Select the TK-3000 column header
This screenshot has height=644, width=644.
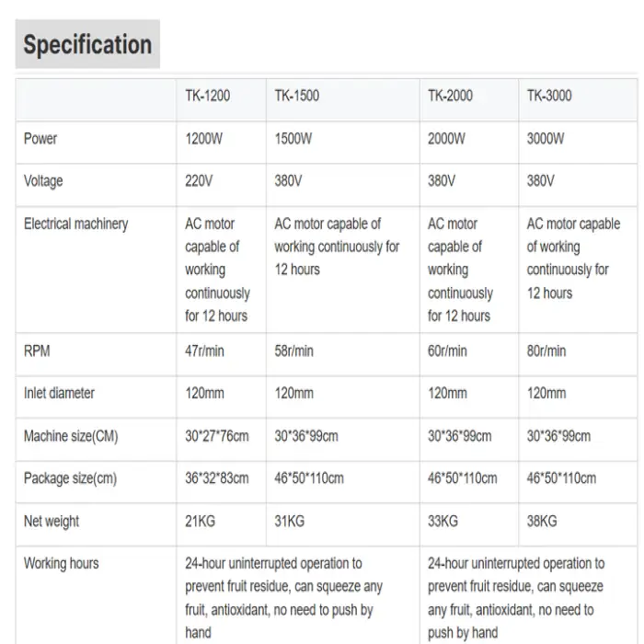tap(549, 96)
